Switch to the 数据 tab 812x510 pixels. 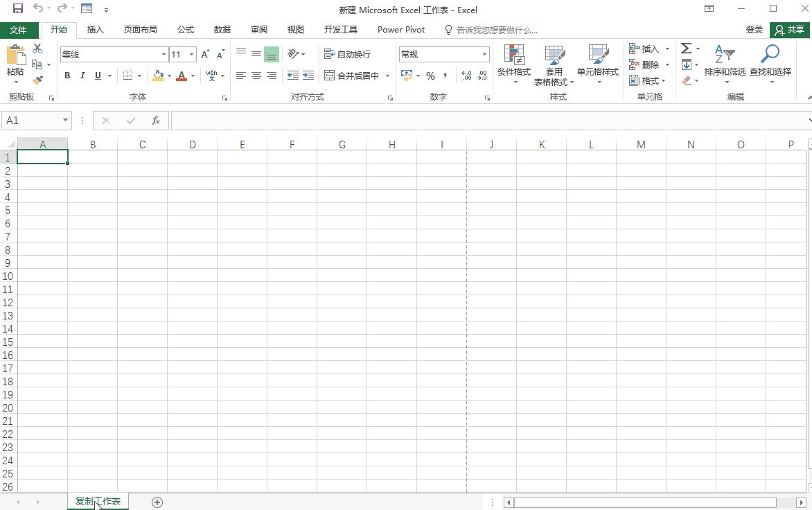pyautogui.click(x=222, y=30)
